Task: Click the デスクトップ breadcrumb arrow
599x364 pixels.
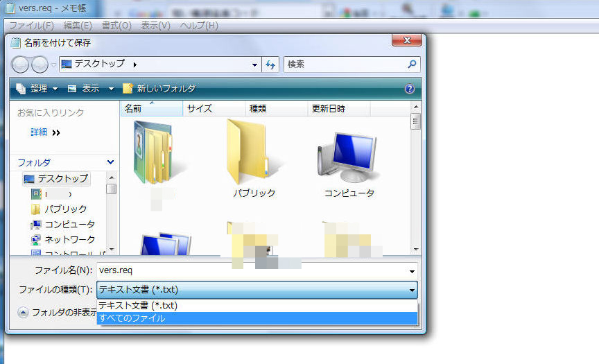Action: click(x=135, y=64)
